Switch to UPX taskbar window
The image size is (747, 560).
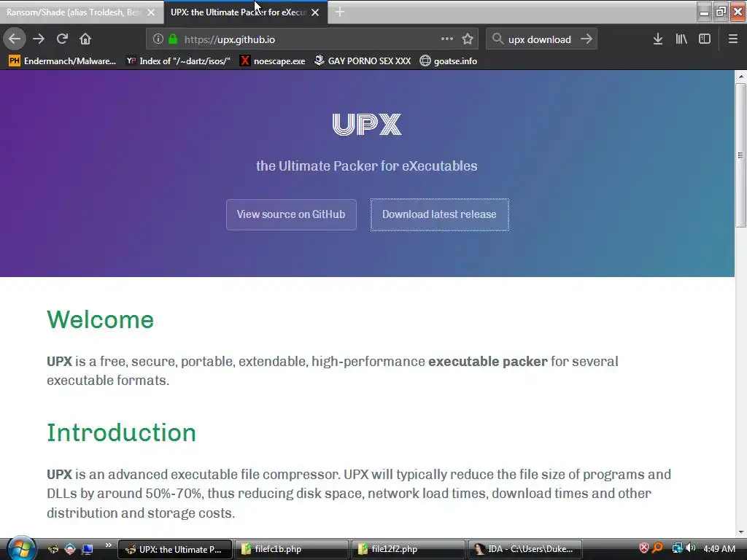175,549
